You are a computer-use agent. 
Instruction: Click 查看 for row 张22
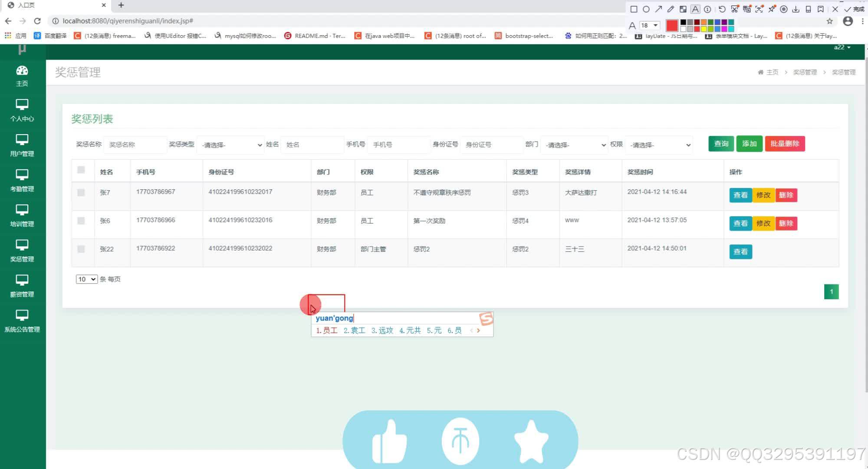[x=740, y=251]
